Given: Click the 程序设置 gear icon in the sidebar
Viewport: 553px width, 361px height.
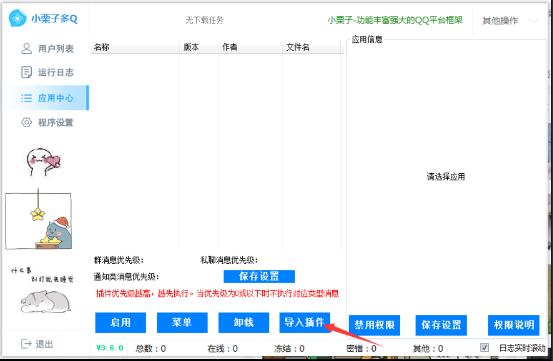Looking at the screenshot, I should click(x=26, y=122).
